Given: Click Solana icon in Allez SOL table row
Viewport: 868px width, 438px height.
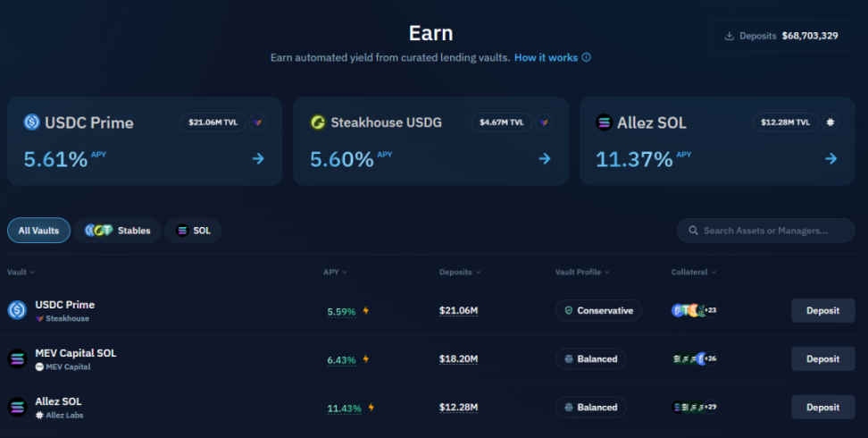Looking at the screenshot, I should coord(17,407).
